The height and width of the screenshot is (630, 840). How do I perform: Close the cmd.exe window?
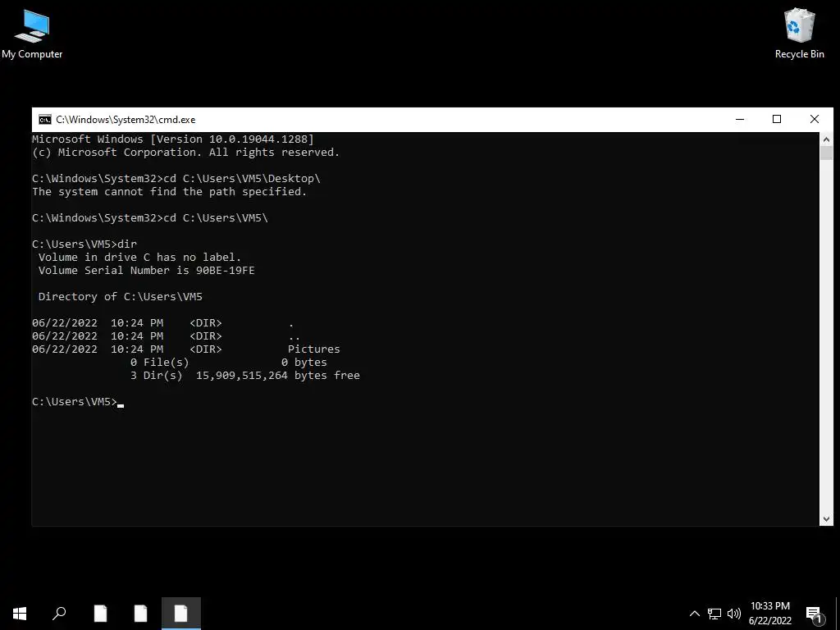point(815,120)
